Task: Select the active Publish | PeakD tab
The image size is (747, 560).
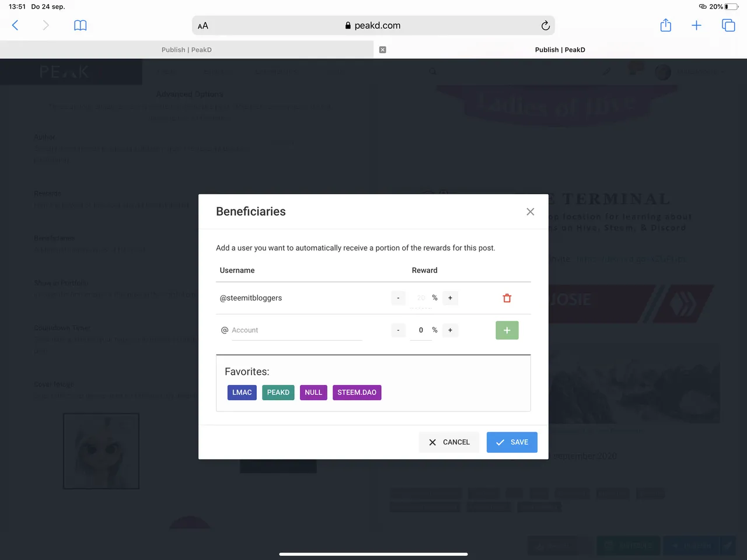Action: click(x=560, y=50)
